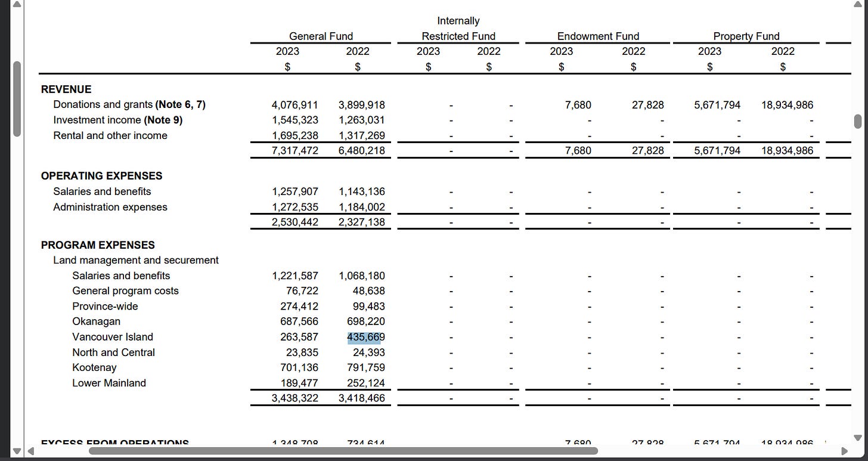Click the Kootenay value 791,759

pos(366,368)
